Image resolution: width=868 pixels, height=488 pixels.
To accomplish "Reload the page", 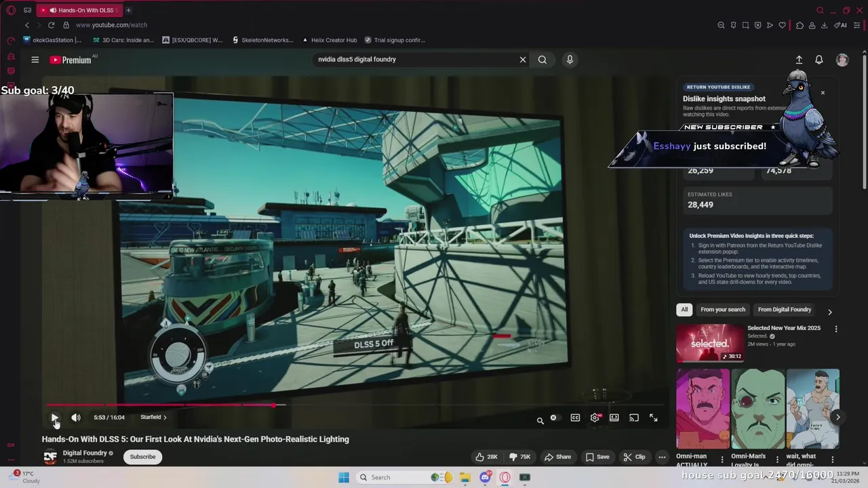I will (x=51, y=25).
